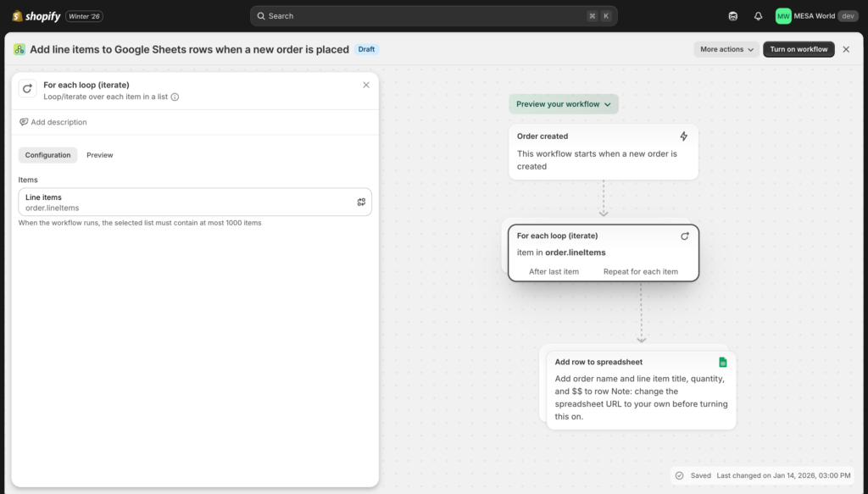This screenshot has height=494, width=868.
Task: Click the Google Sheets icon on Add row card
Action: [x=723, y=362]
